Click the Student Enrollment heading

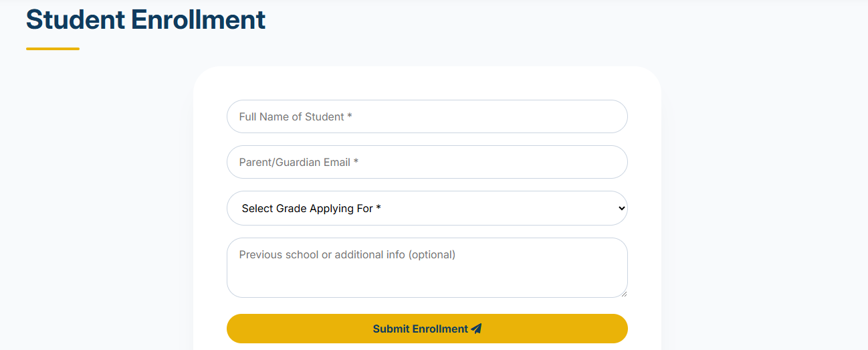pyautogui.click(x=145, y=19)
